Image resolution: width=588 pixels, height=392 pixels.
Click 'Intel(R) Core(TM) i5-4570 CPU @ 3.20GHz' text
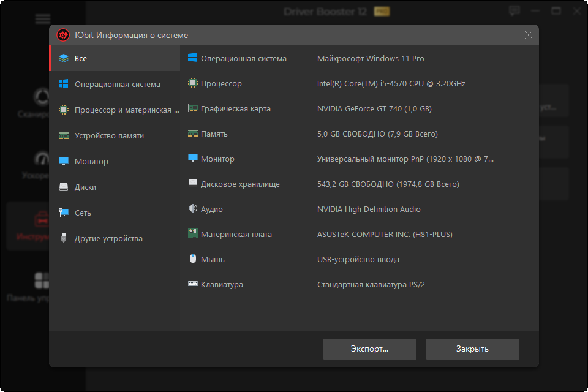[391, 84]
